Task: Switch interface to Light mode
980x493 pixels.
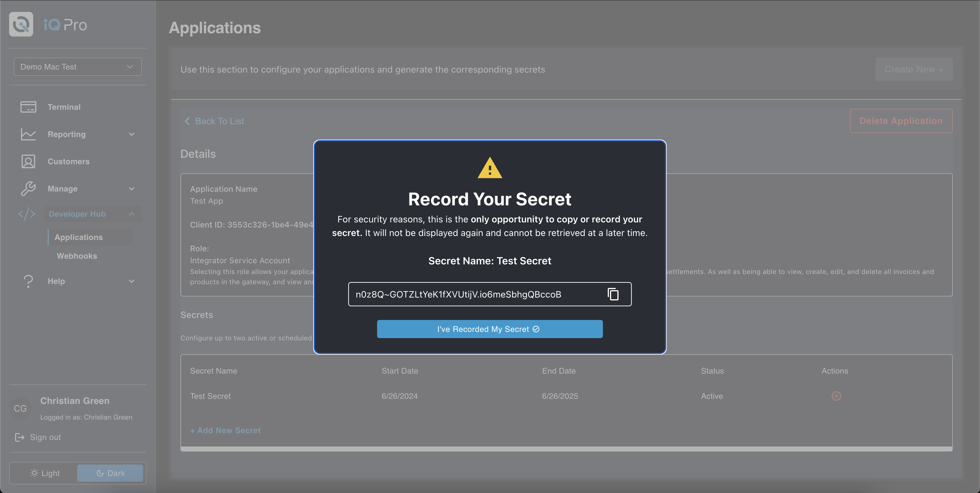Action: click(x=45, y=473)
